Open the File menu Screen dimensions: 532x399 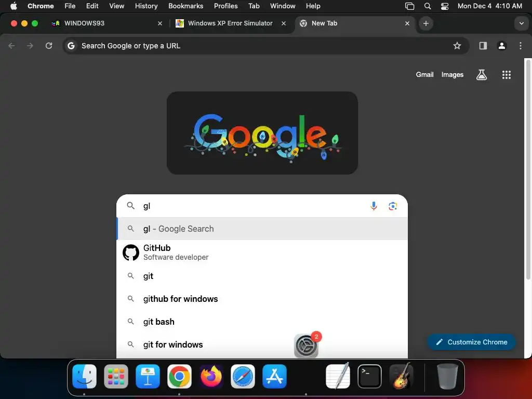click(70, 6)
